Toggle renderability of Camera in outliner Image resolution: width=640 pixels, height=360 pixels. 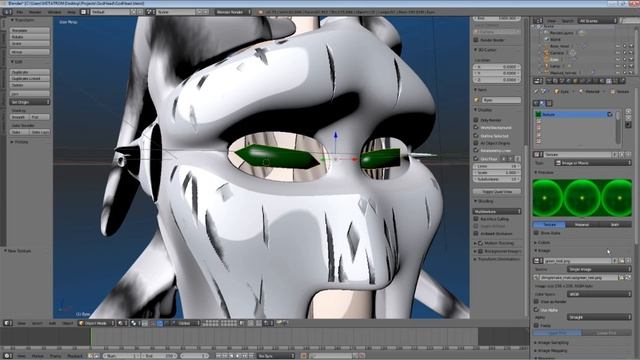pyautogui.click(x=631, y=53)
